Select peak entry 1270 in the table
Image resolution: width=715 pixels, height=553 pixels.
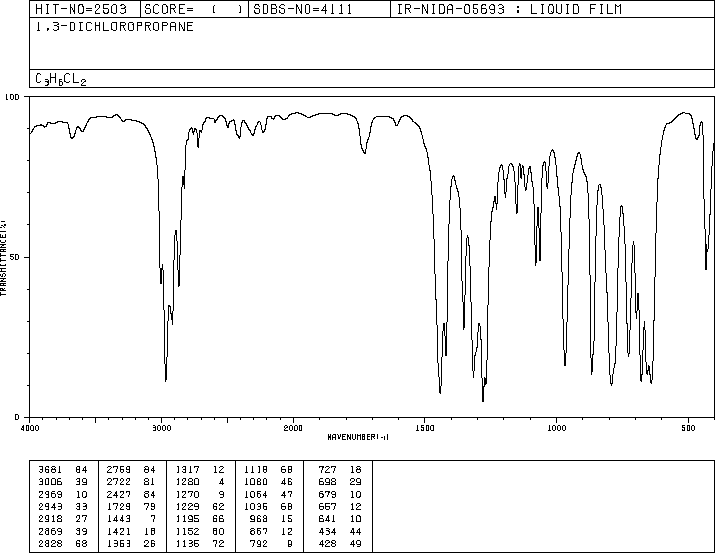200,494
